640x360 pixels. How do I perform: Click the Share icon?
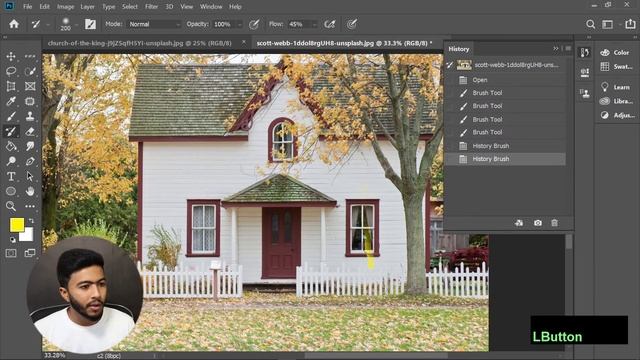click(x=630, y=24)
